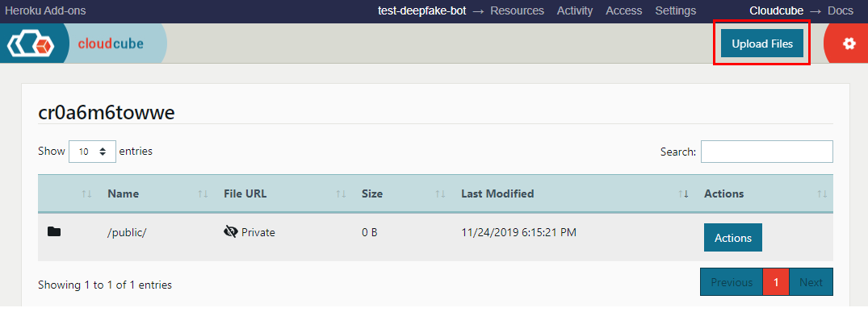
Task: Sort by the Actions column arrows
Action: [x=822, y=193]
